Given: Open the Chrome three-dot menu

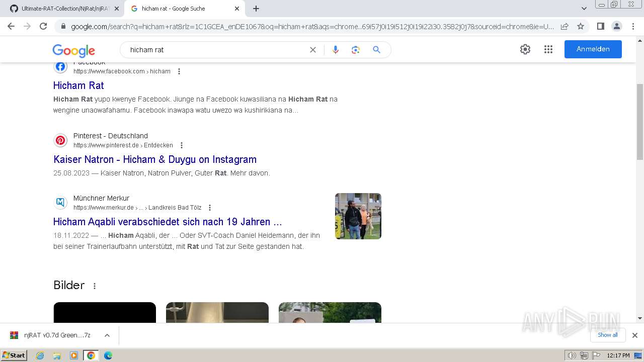Looking at the screenshot, I should [x=633, y=26].
